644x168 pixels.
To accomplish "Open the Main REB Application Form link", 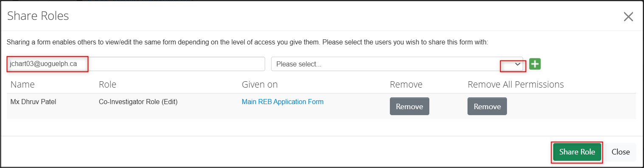I will click(283, 102).
